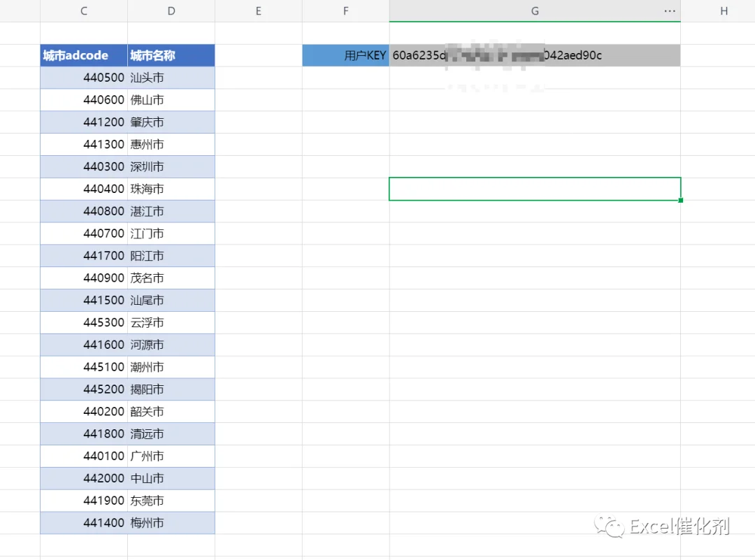Select column D header
This screenshot has height=560, width=755.
click(x=171, y=10)
